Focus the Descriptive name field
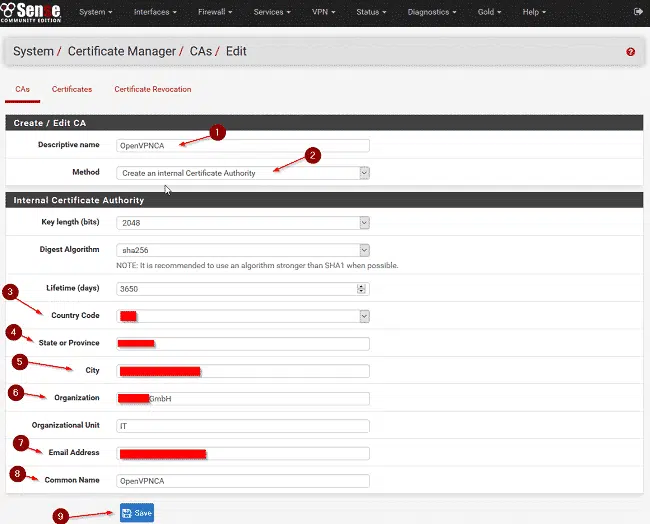Viewport: 650px width, 524px height. pos(243,146)
